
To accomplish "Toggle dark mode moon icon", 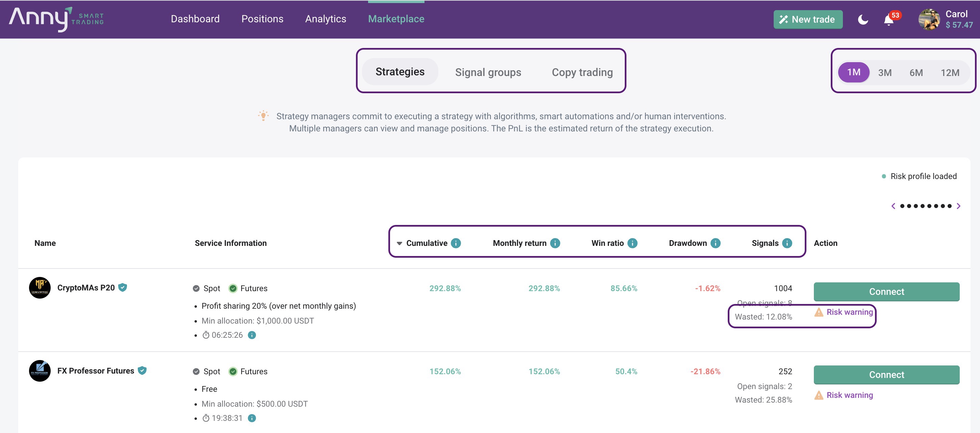I will coord(862,19).
